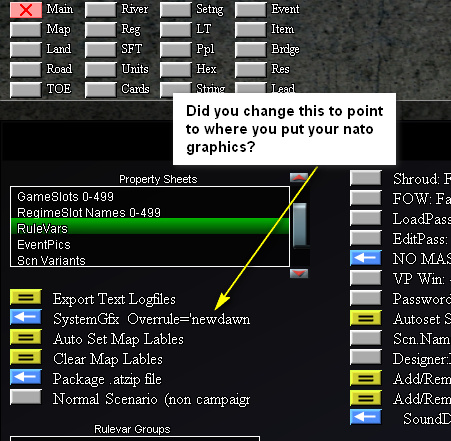The width and height of the screenshot is (451, 441).
Task: Open the Event tab
Action: coord(251,10)
